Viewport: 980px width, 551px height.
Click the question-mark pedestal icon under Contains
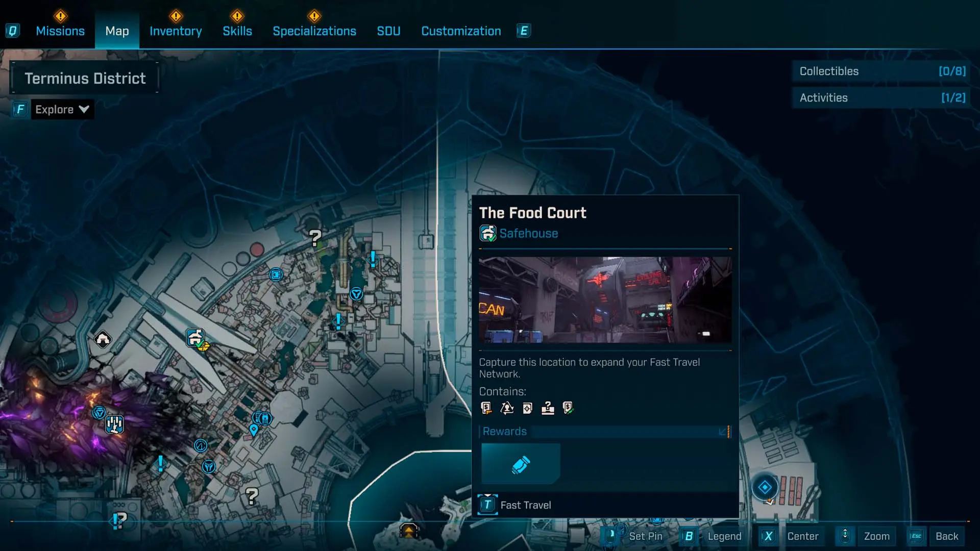(548, 408)
